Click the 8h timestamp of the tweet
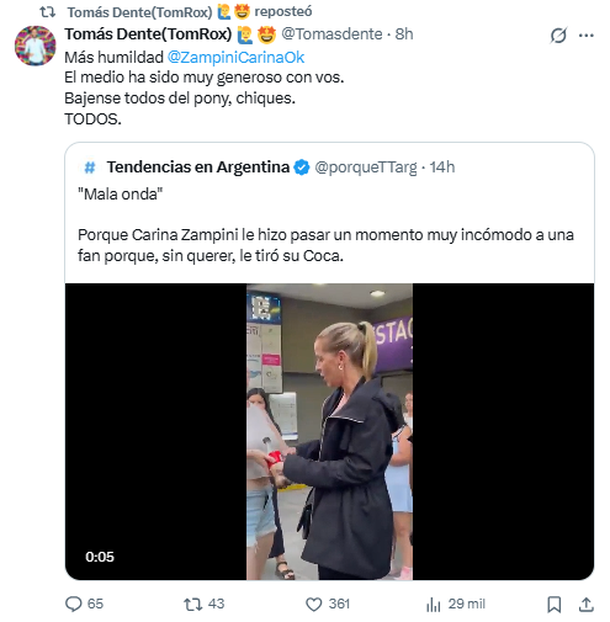Screen dimensions: 610x622 405,34
